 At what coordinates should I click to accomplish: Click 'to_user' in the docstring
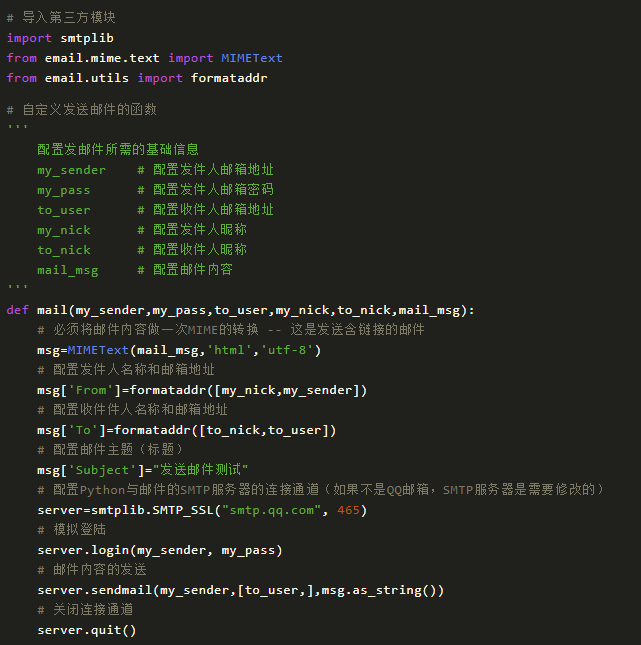tap(64, 210)
